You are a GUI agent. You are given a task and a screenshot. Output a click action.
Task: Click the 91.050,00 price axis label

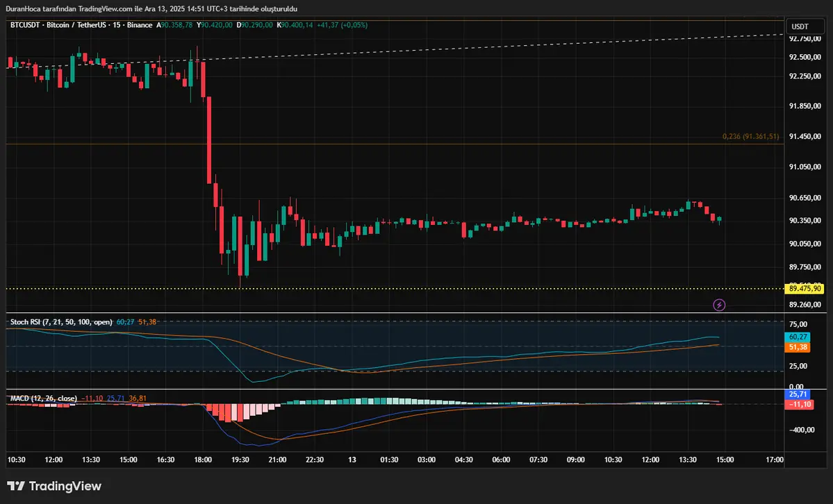point(805,167)
